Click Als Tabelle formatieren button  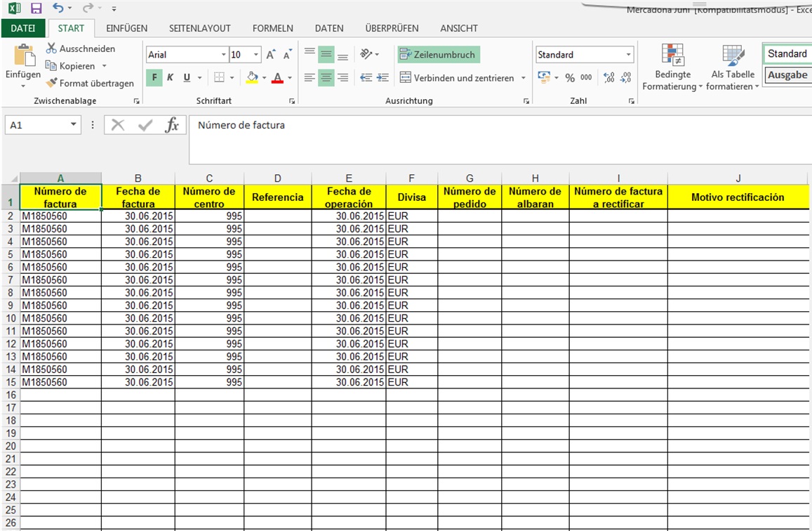point(732,67)
